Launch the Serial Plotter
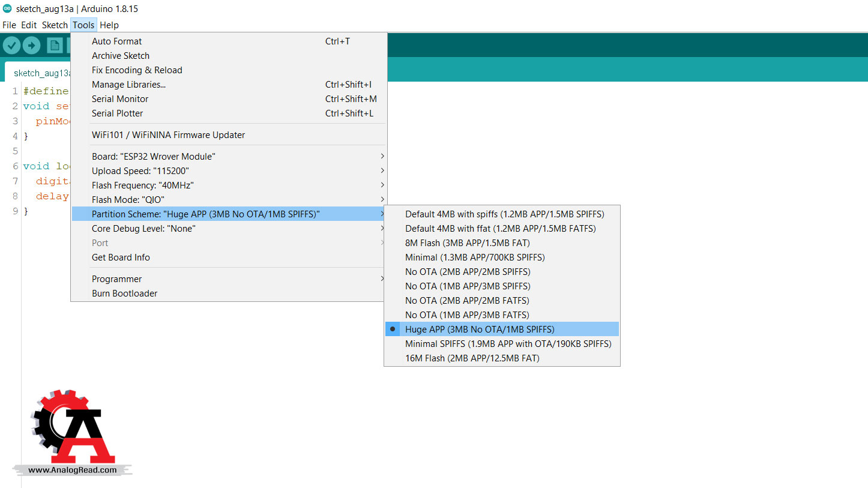The width and height of the screenshot is (868, 488). [x=229, y=113]
